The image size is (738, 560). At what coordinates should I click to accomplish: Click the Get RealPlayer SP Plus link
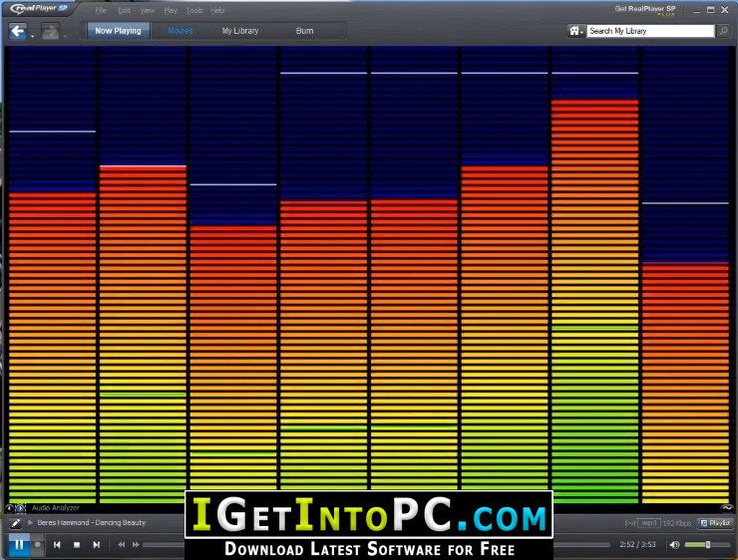[645, 10]
